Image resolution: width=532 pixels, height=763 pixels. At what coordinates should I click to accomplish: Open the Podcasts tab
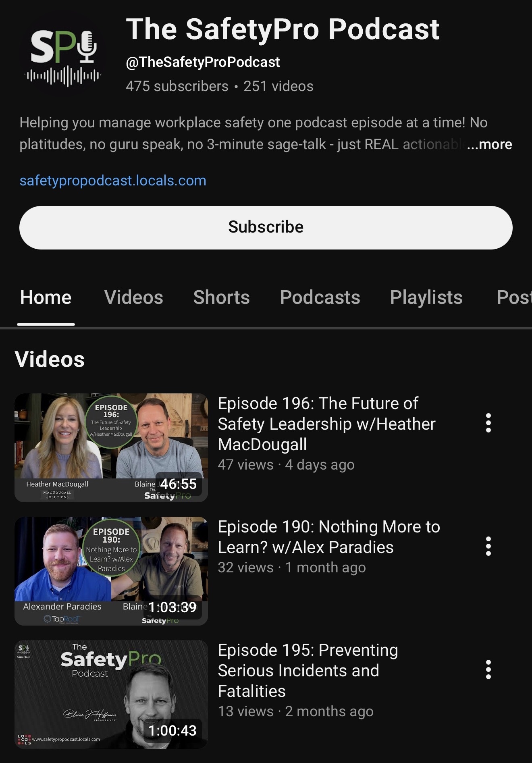pos(320,297)
